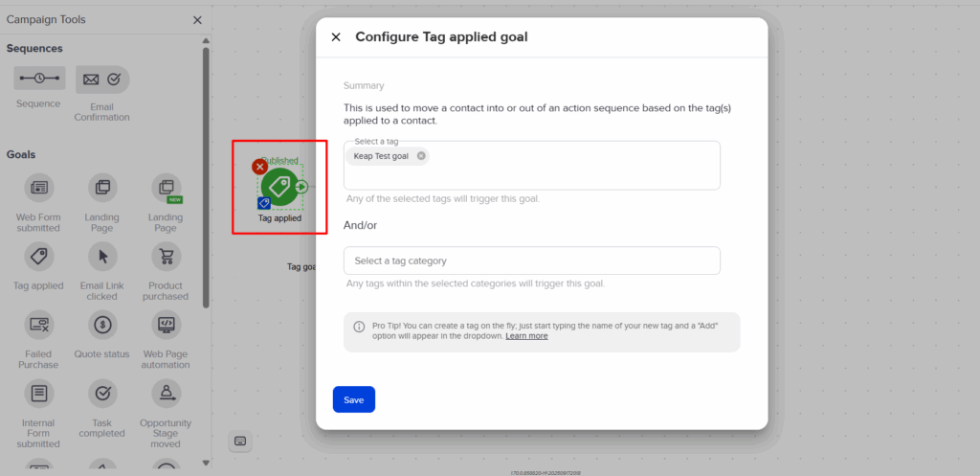
Task: Select the Quote status goal icon
Action: tap(102, 324)
